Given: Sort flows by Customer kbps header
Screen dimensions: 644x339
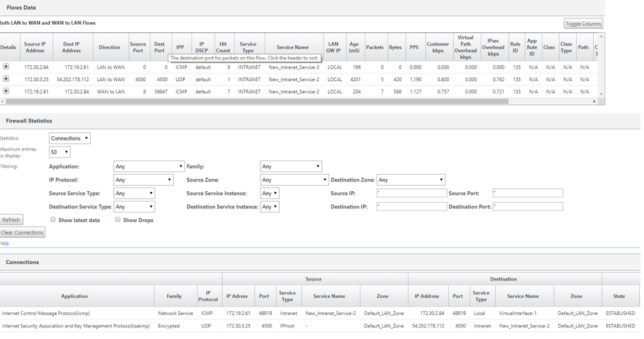Looking at the screenshot, I should tap(438, 47).
